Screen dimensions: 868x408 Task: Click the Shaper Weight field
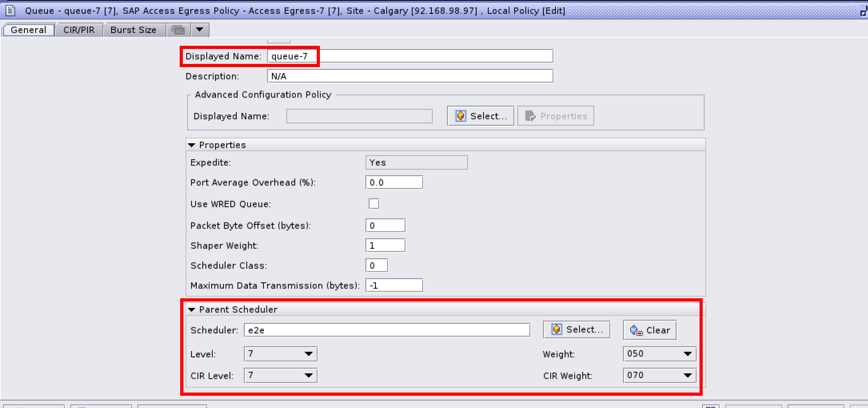(x=385, y=246)
